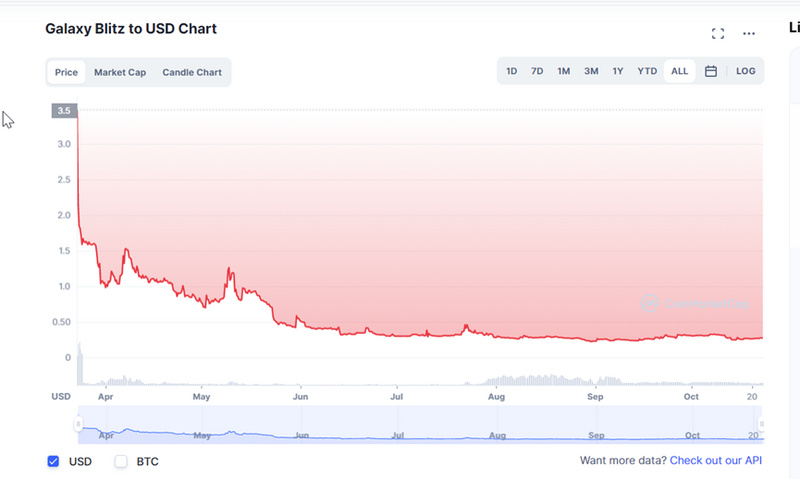Open the three-dot more options menu
The height and width of the screenshot is (479, 800).
coord(748,33)
